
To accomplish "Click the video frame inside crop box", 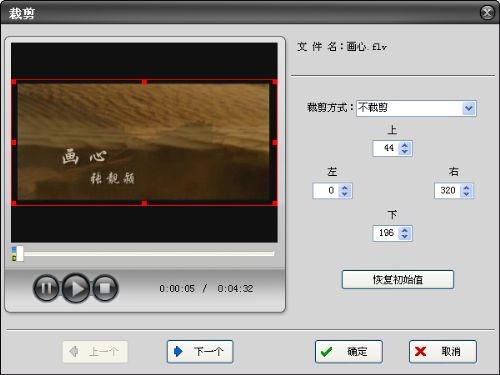I will pos(143,142).
